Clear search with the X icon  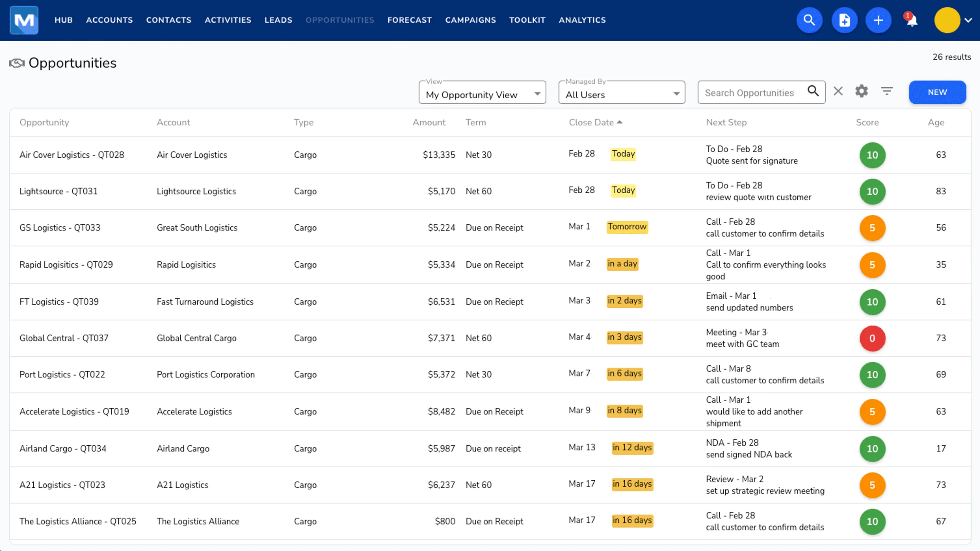click(838, 91)
